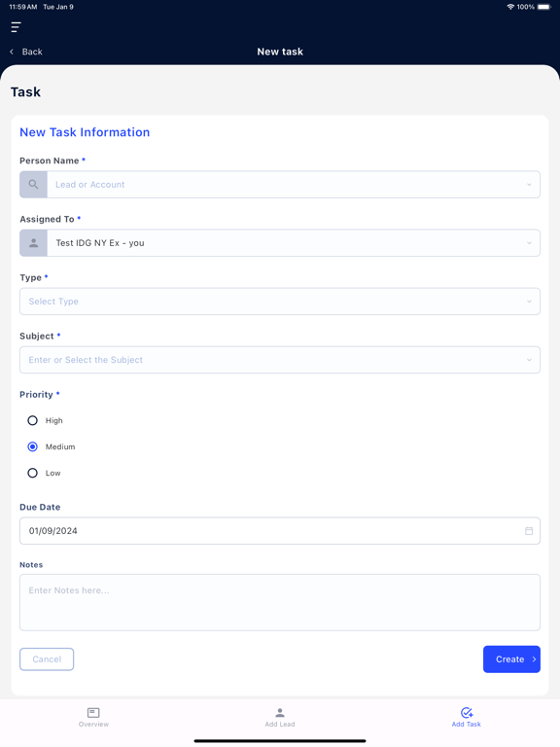This screenshot has width=560, height=747.
Task: Select High priority radio button
Action: (32, 420)
